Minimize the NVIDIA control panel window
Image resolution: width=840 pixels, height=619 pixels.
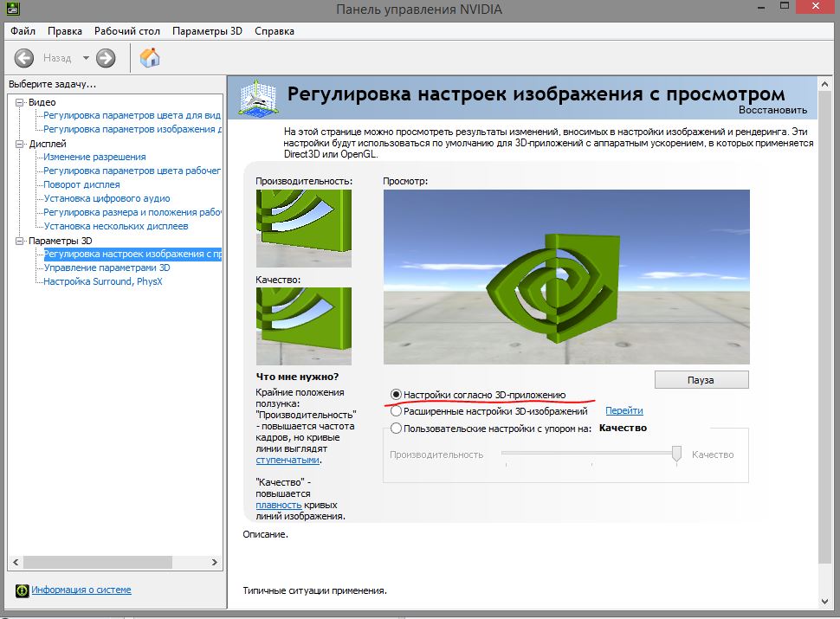(x=760, y=6)
